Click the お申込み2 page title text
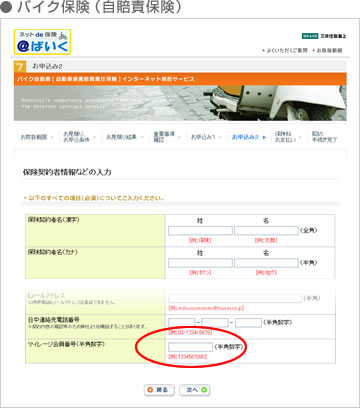Viewport: 360px width, 408px height. [47, 67]
